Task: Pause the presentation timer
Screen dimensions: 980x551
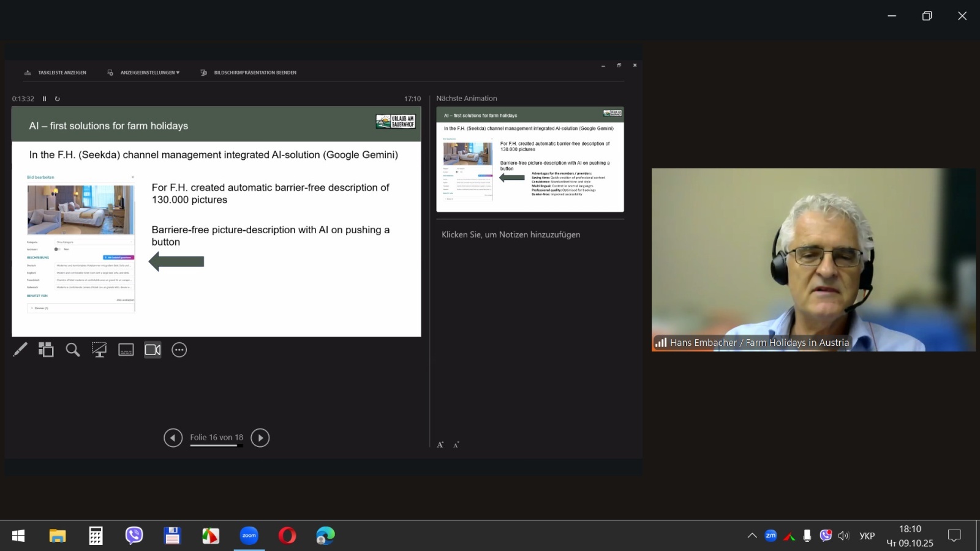Action: point(44,99)
